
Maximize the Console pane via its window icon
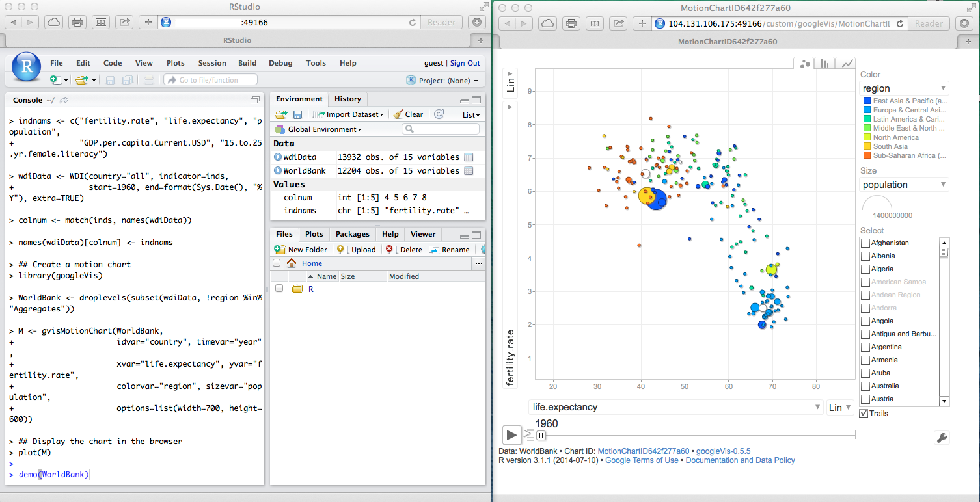coord(255,100)
